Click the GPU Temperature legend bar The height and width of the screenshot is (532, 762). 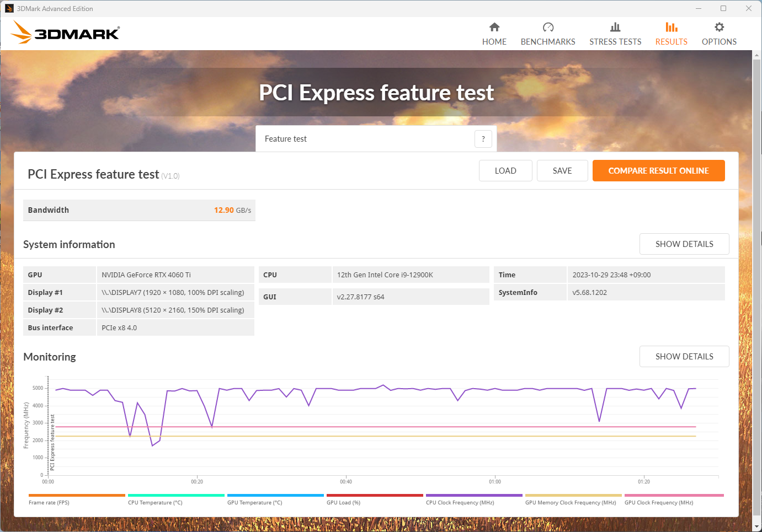coord(275,495)
